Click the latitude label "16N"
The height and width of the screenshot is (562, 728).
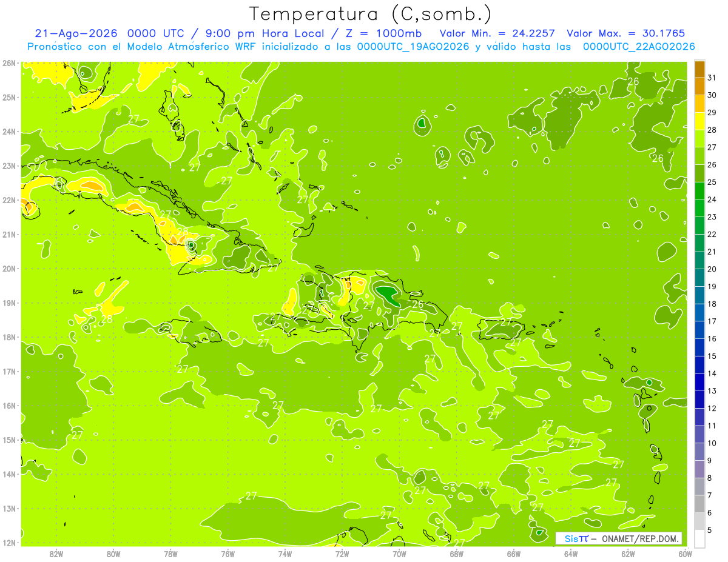(x=8, y=406)
